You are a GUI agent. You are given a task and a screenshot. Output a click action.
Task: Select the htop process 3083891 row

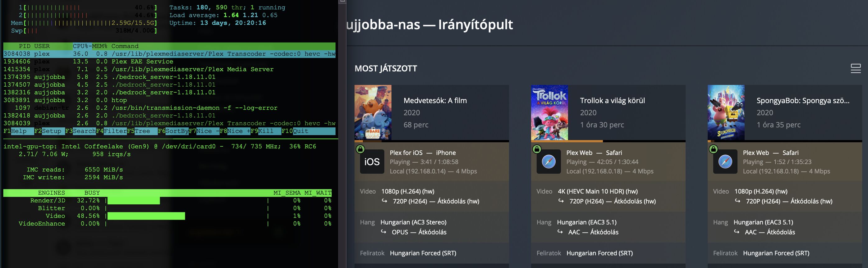point(169,100)
